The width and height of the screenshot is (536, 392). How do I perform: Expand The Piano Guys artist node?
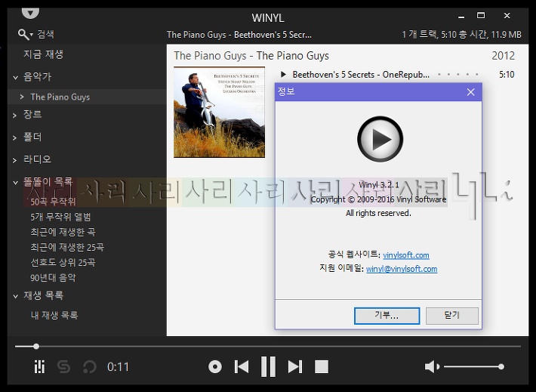coord(22,97)
